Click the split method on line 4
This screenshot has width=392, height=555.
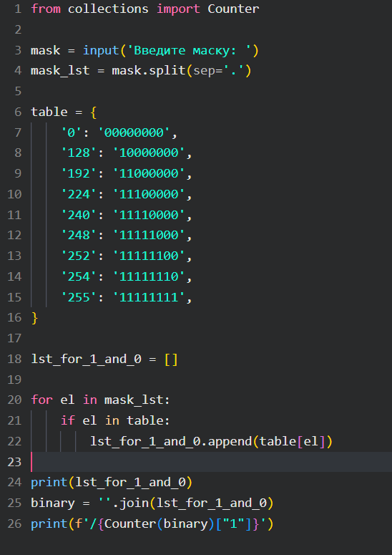click(x=167, y=72)
